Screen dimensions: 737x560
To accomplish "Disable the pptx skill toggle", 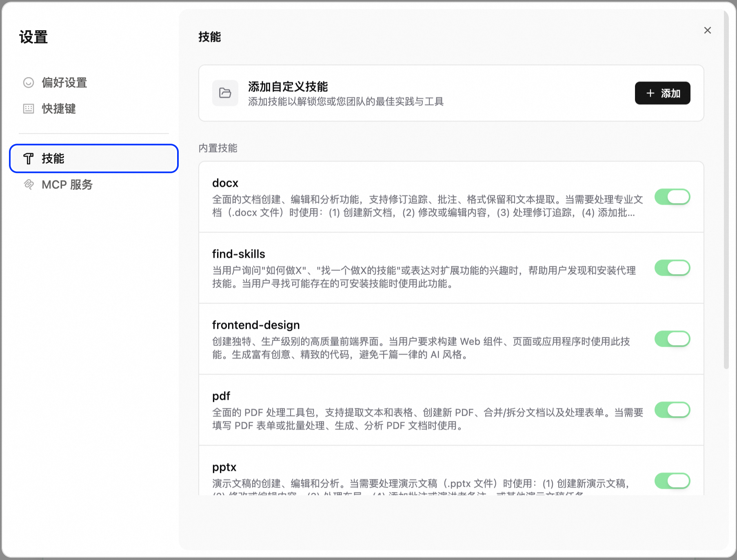I will coord(672,481).
